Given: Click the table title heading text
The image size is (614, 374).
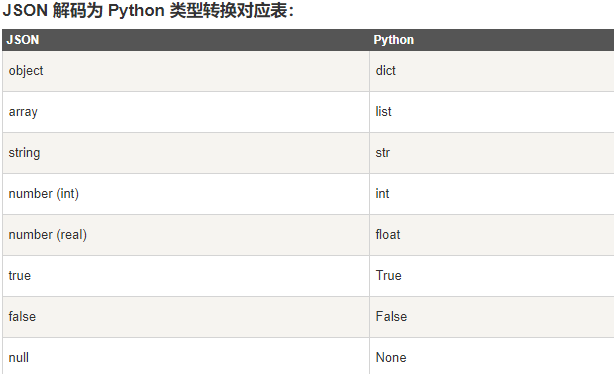Looking at the screenshot, I should 148,11.
